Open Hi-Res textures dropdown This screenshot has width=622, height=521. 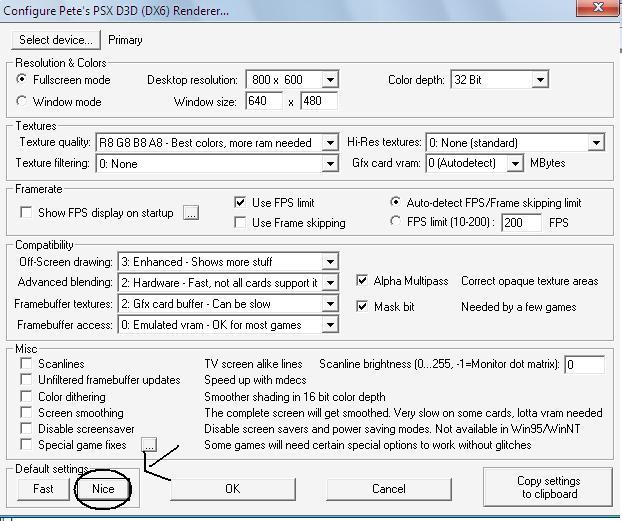pyautogui.click(x=515, y=142)
